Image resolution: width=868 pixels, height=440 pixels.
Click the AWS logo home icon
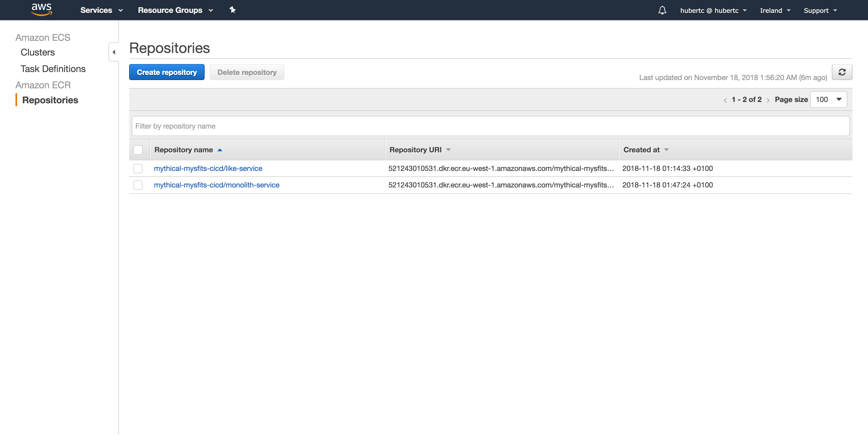(41, 10)
